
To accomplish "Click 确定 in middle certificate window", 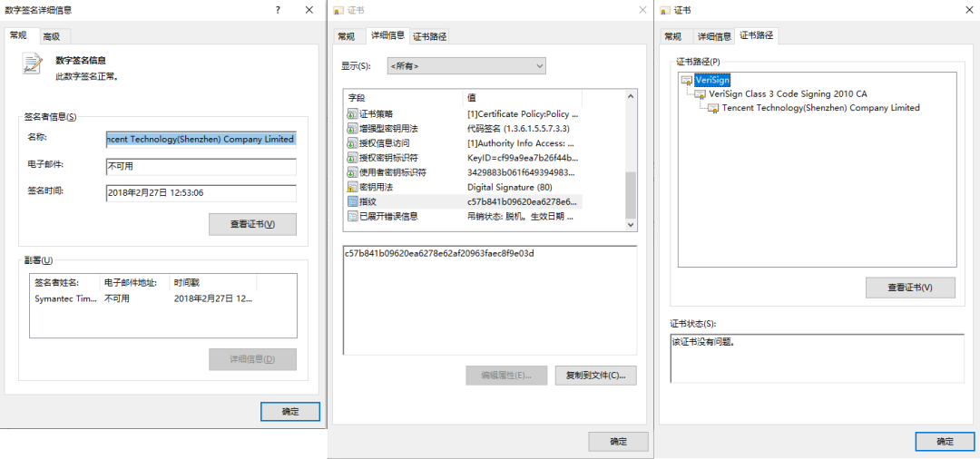I will pos(618,441).
